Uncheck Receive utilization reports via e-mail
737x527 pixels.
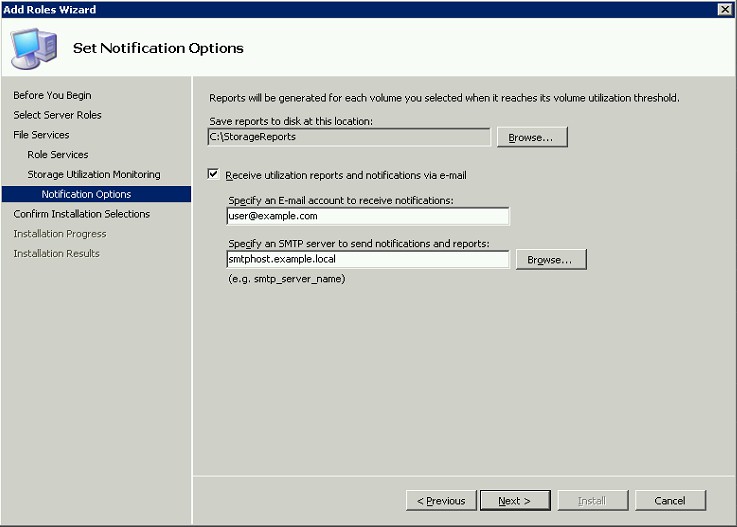pos(213,174)
